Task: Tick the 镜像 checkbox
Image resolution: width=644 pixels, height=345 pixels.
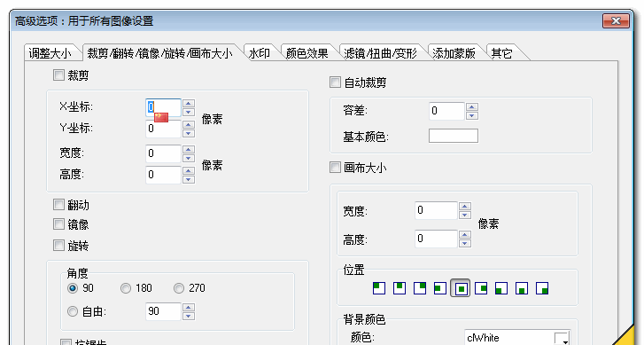Action: point(58,224)
